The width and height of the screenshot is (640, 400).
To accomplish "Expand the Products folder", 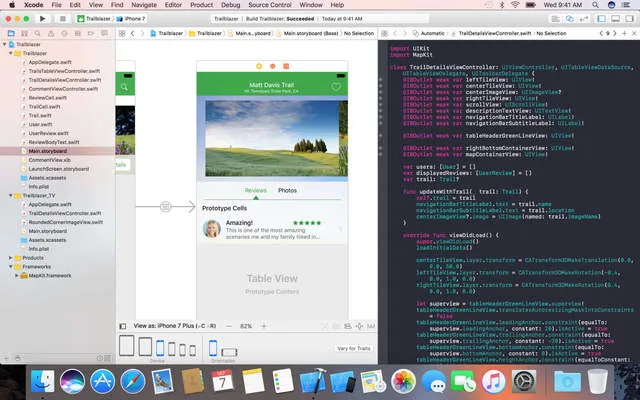I will 10,258.
